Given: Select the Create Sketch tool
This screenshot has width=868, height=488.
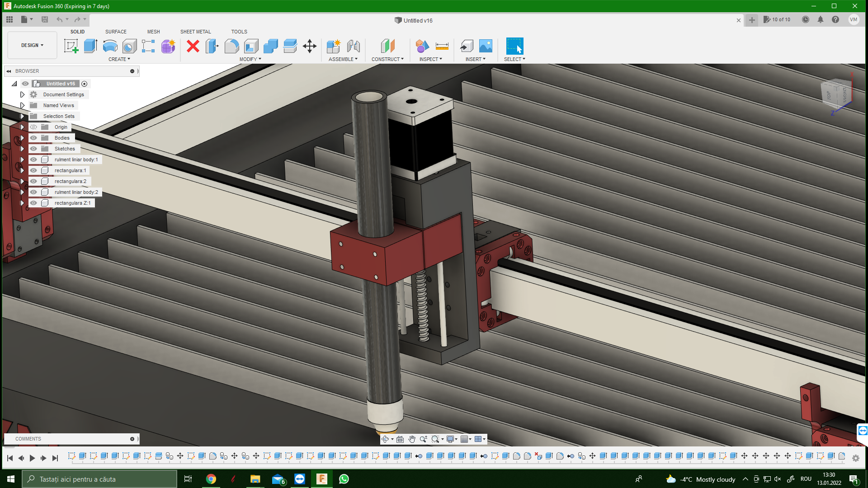Looking at the screenshot, I should pos(71,46).
